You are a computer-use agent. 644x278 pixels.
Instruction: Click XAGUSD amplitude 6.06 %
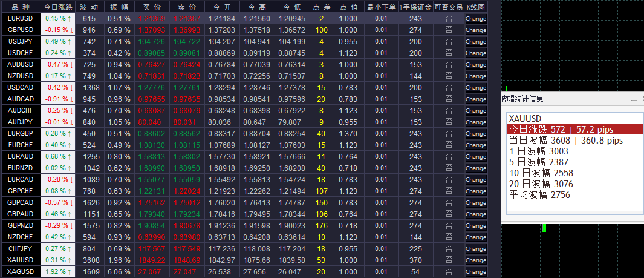tap(119, 272)
